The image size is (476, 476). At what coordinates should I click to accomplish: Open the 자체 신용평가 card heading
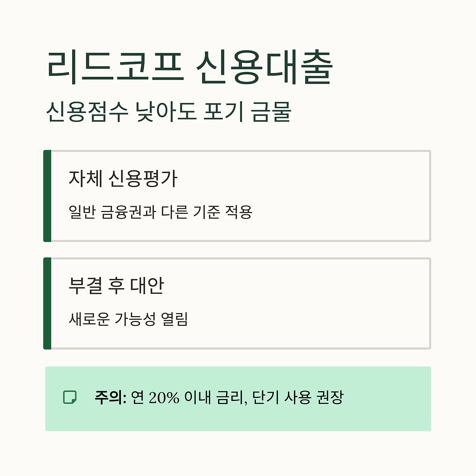coord(123,178)
